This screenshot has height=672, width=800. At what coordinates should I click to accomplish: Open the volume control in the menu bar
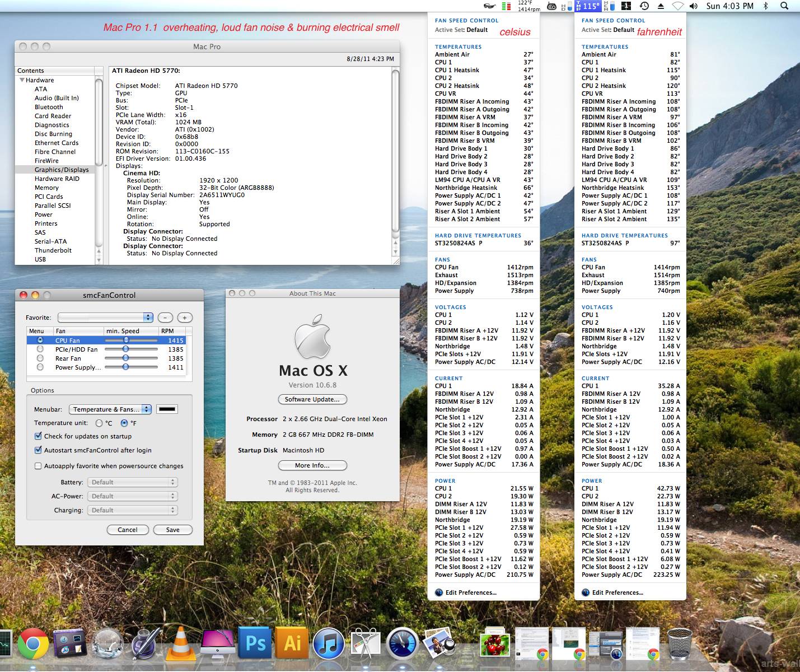tap(694, 6)
